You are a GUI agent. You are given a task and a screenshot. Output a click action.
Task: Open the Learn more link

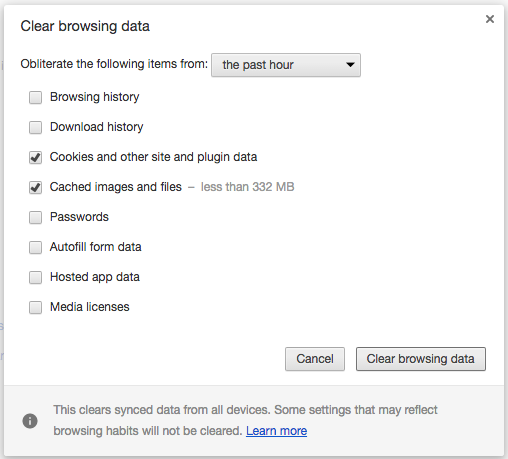tap(276, 431)
